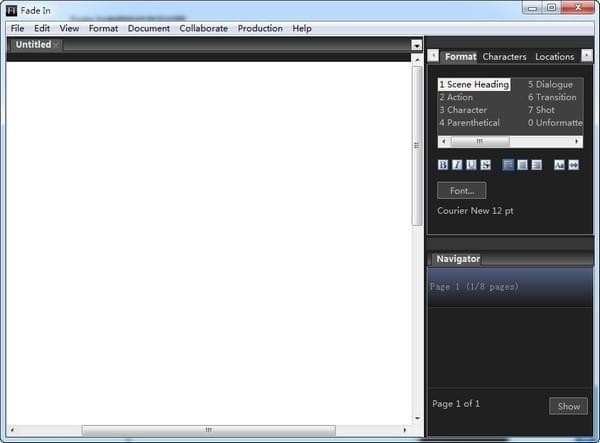Open the Production menu
This screenshot has height=443, width=600.
pyautogui.click(x=260, y=28)
